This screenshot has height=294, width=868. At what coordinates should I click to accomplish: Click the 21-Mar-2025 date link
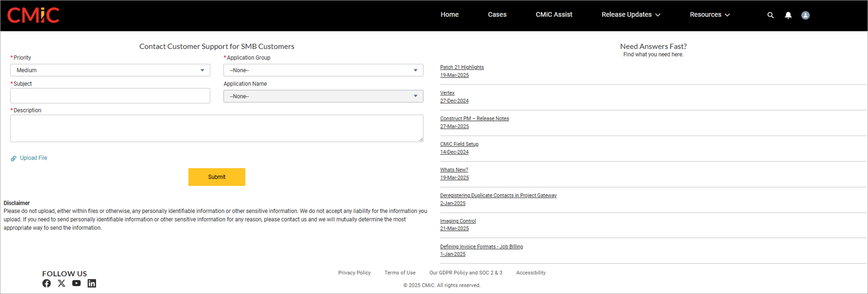click(454, 229)
